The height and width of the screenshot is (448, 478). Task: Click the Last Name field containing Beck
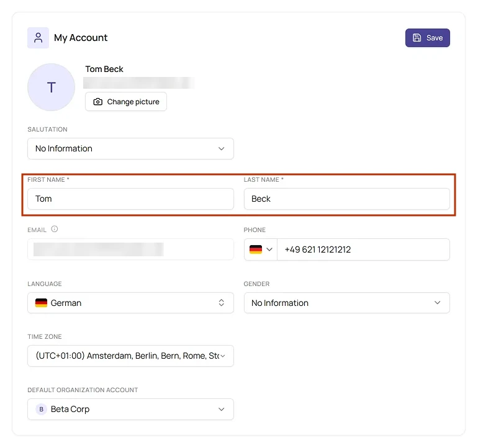[x=346, y=199]
